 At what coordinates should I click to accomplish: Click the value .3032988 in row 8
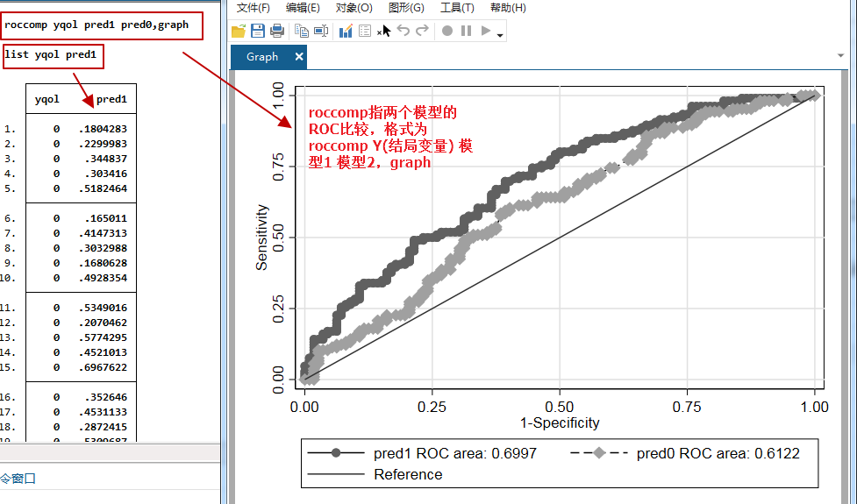pos(103,248)
